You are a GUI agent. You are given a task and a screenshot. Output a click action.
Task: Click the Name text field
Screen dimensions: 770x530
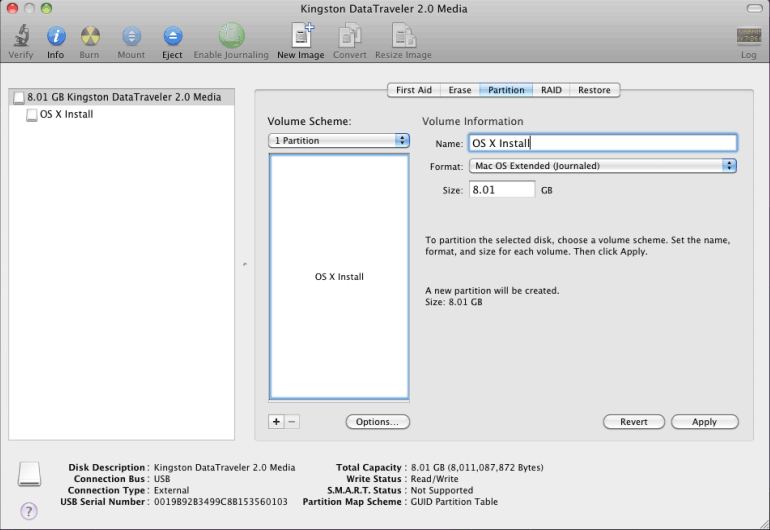coord(603,143)
